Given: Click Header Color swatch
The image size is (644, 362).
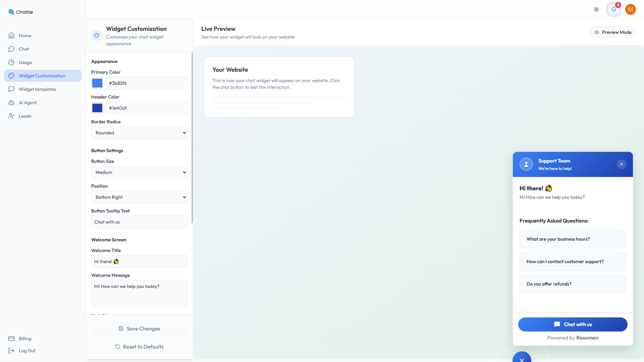Looking at the screenshot, I should (97, 108).
